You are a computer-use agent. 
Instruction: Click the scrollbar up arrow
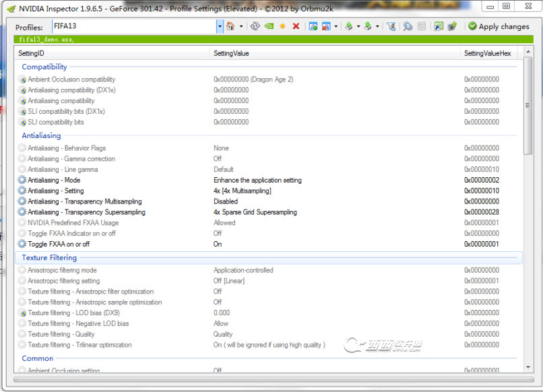(x=528, y=52)
